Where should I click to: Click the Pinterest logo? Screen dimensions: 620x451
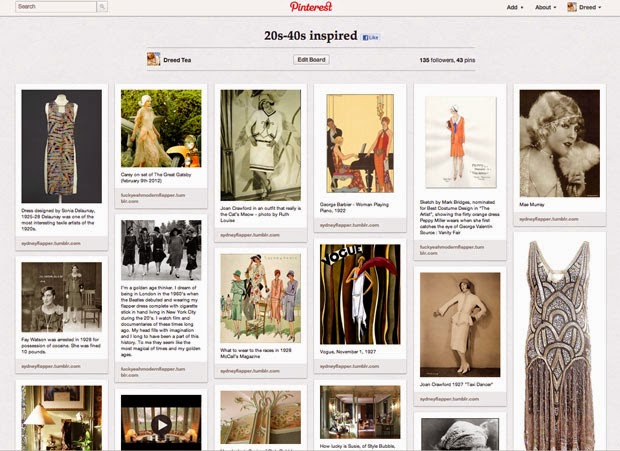311,7
